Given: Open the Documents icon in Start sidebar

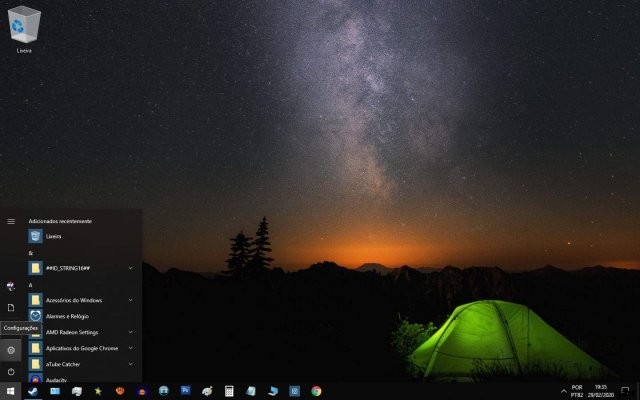Looking at the screenshot, I should pyautogui.click(x=11, y=307).
